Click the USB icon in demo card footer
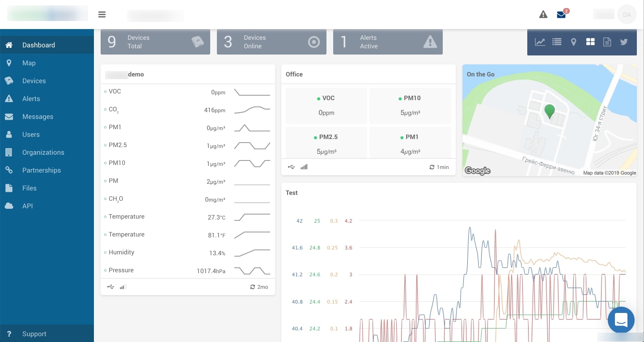 (111, 287)
